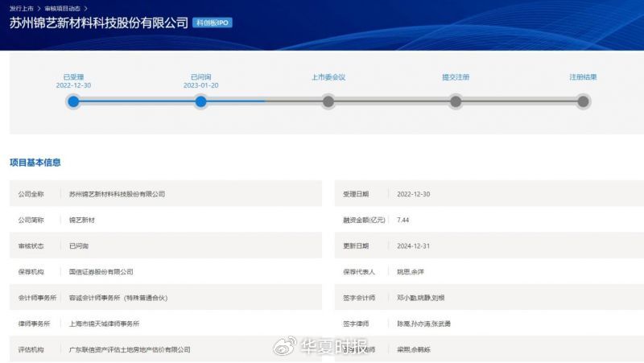The height and width of the screenshot is (363, 644).
Task: Click the 律师事务所 field label
Action: point(34,324)
